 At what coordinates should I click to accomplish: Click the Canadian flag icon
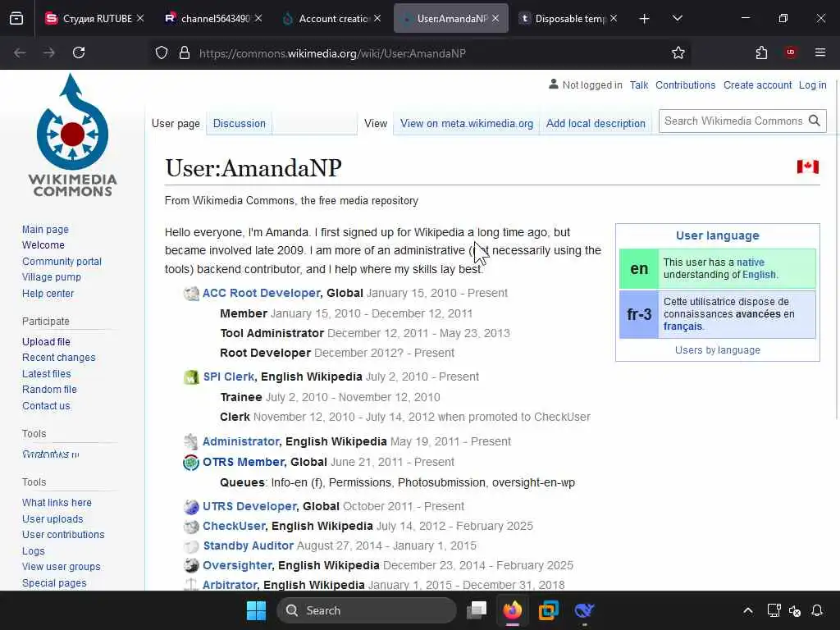click(x=807, y=167)
